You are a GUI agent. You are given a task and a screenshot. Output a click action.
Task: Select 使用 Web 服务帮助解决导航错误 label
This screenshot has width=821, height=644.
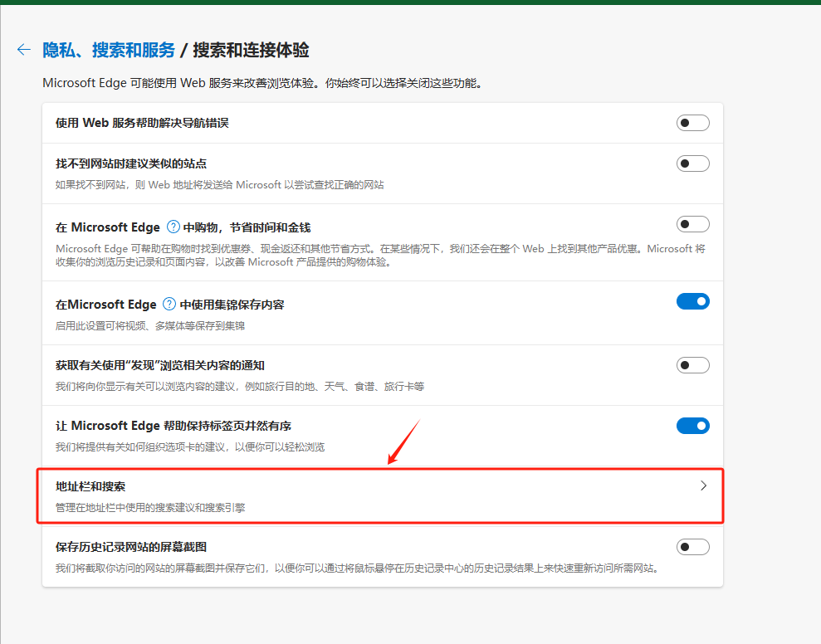pos(143,123)
